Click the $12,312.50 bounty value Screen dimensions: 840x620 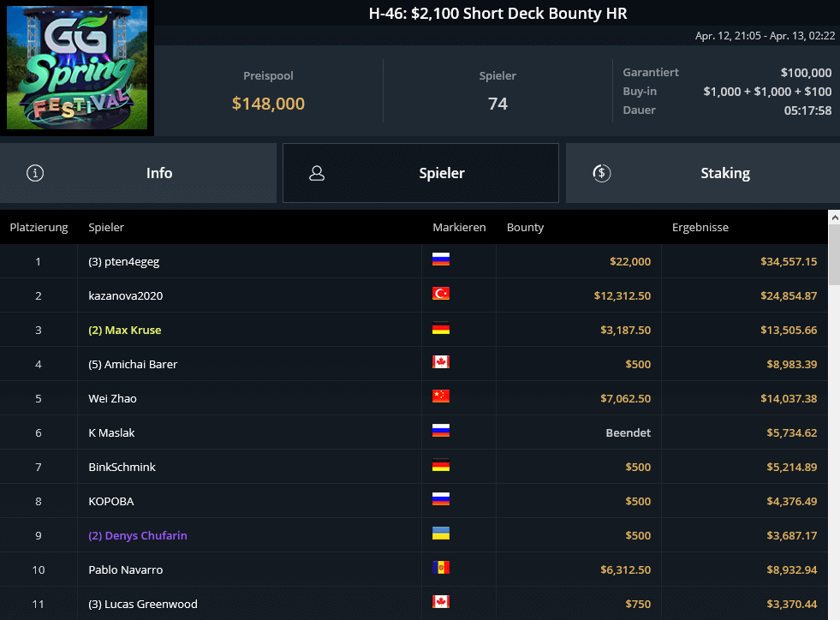click(x=623, y=295)
